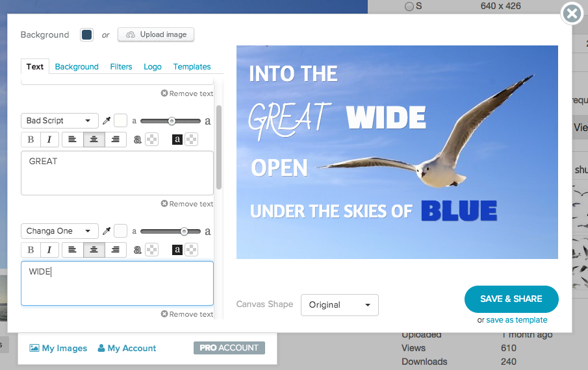Viewport: 588px width, 370px height.
Task: Click the SAVE & SHARE button
Action: click(x=511, y=299)
